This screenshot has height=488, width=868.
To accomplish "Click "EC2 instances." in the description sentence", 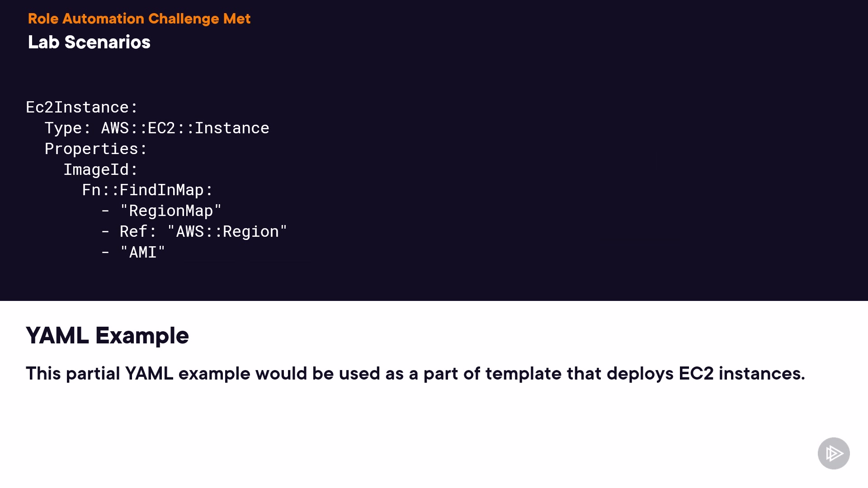I will click(741, 374).
